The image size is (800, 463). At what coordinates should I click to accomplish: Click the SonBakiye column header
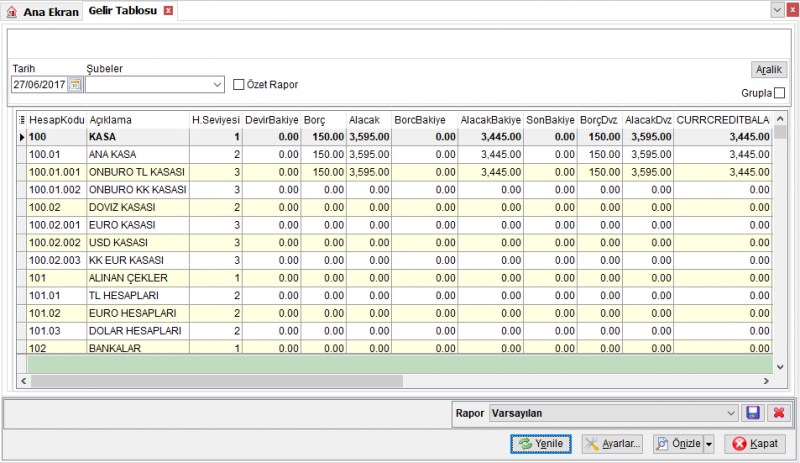[x=551, y=120]
